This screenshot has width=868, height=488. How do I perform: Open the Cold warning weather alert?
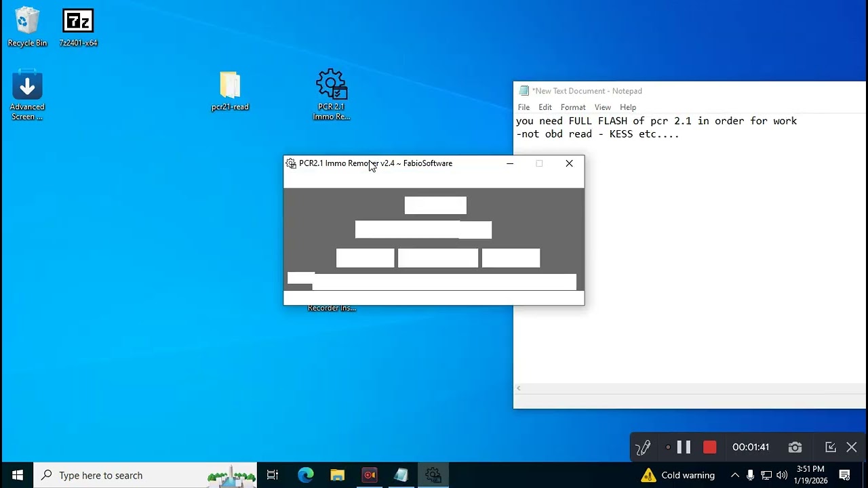pos(678,475)
